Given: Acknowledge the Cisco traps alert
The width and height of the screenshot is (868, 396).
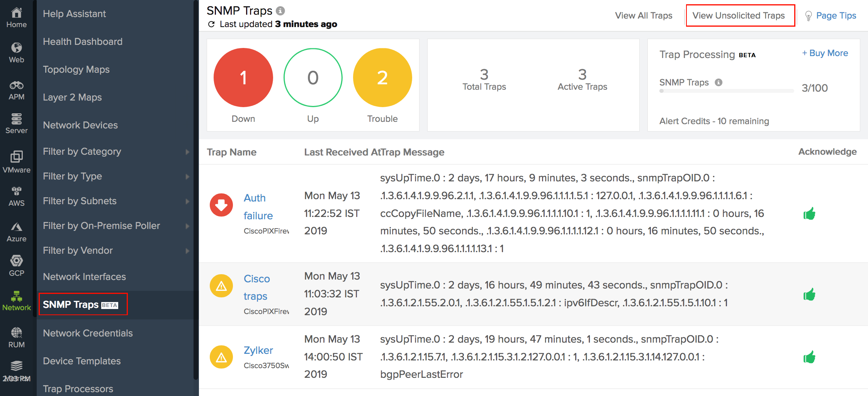Looking at the screenshot, I should tap(809, 294).
